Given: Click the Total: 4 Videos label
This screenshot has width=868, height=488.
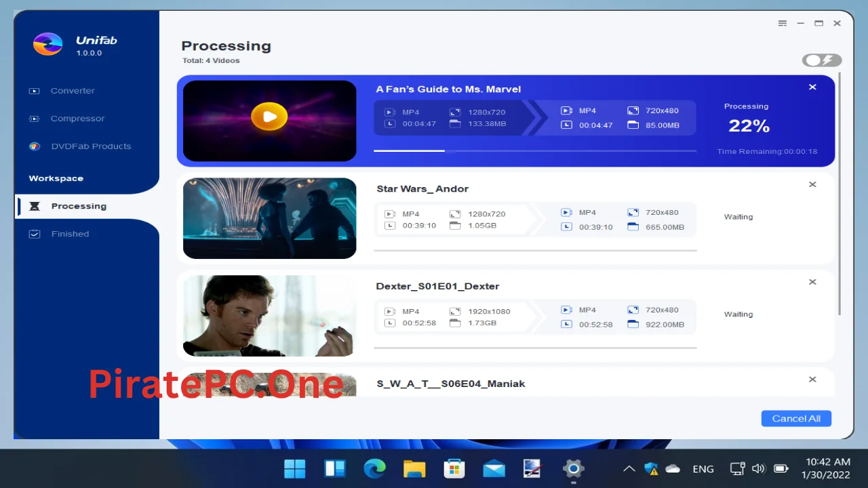Looking at the screenshot, I should click(x=211, y=61).
